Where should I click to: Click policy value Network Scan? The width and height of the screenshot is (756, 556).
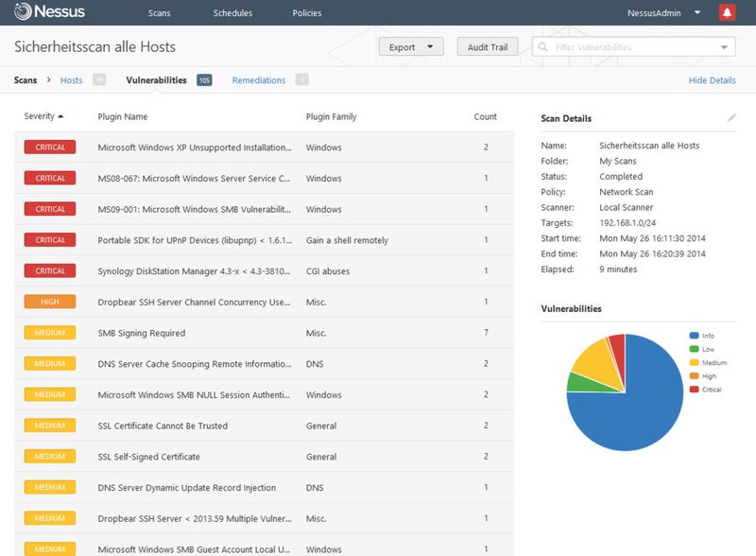(626, 192)
